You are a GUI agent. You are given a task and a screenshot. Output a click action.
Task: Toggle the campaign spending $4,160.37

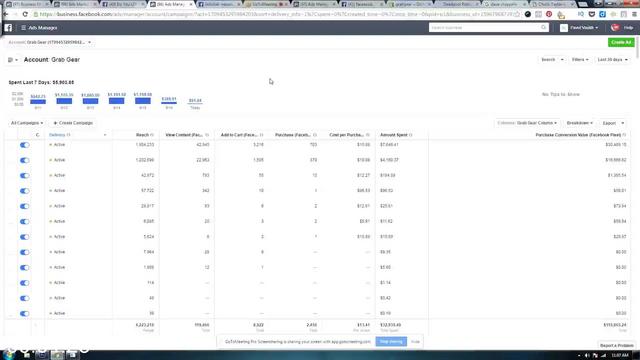[x=24, y=160]
